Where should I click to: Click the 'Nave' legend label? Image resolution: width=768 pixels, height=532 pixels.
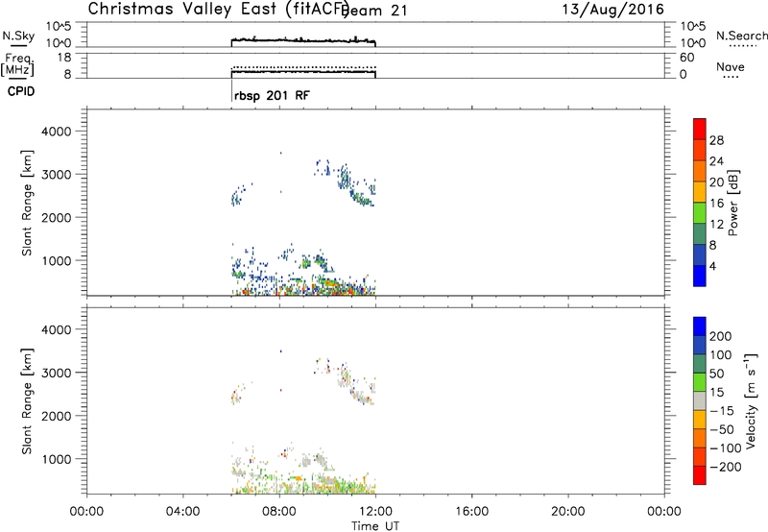click(x=730, y=67)
